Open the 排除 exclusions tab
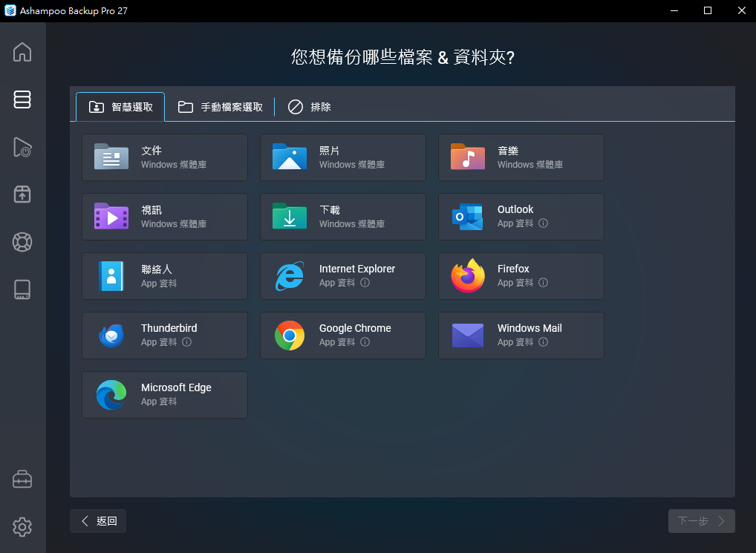The image size is (756, 553). (x=310, y=107)
